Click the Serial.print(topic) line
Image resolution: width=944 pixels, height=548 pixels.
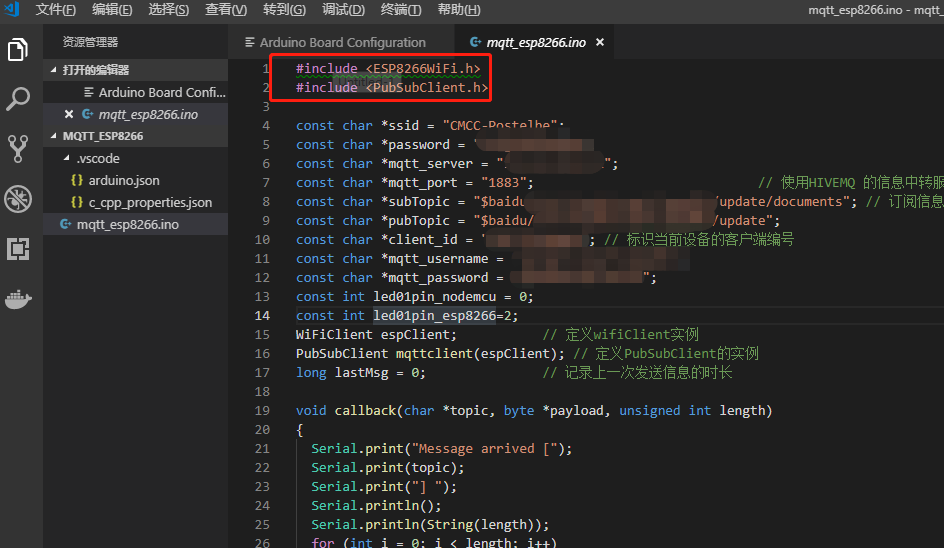tap(388, 467)
